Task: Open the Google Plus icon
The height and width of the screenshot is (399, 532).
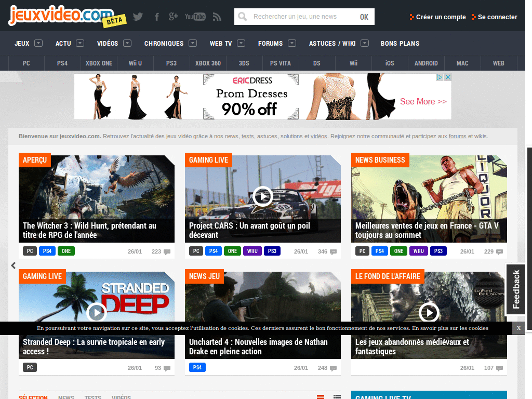Action: point(174,17)
